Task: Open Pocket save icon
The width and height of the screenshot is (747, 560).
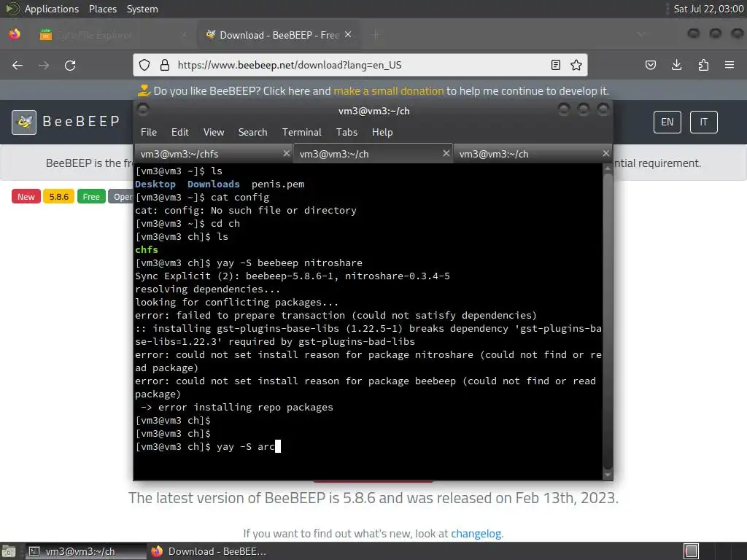Action: tap(650, 65)
